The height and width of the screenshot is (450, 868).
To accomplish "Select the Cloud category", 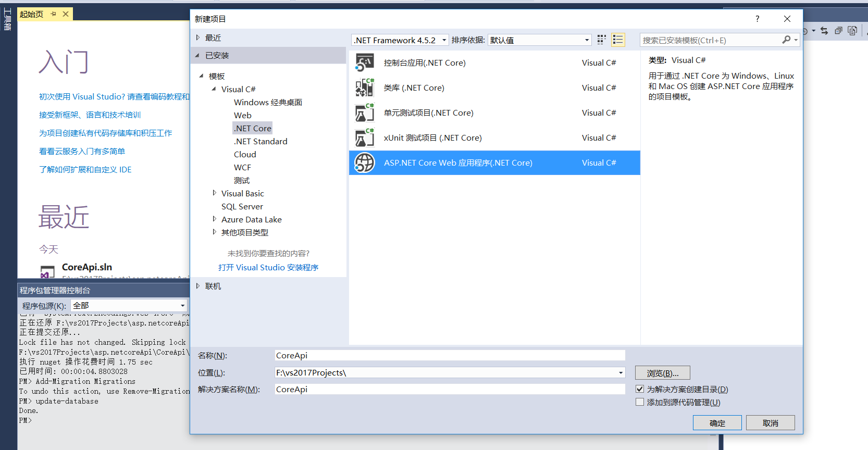I will click(245, 154).
